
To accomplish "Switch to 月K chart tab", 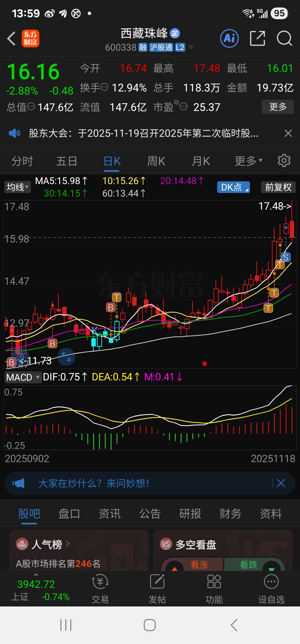I will (x=201, y=161).
